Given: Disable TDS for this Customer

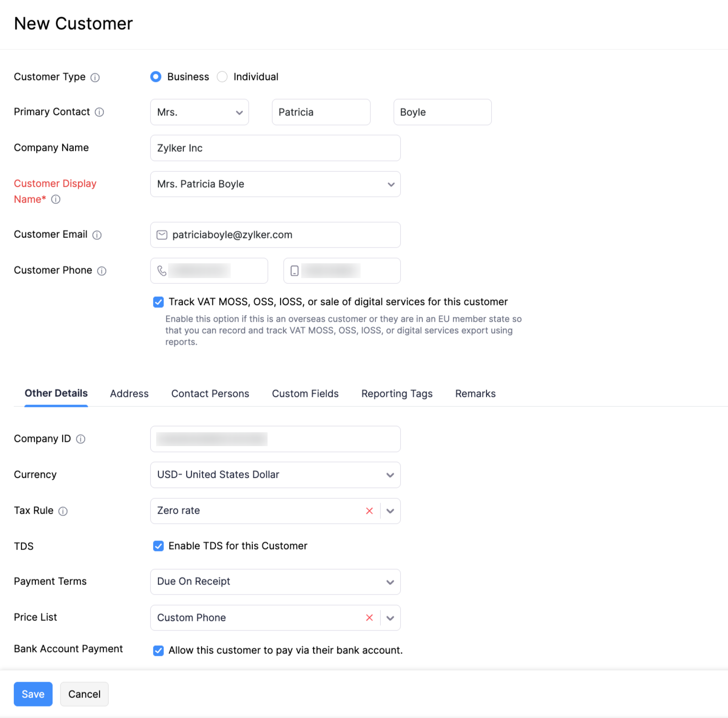Looking at the screenshot, I should (158, 546).
